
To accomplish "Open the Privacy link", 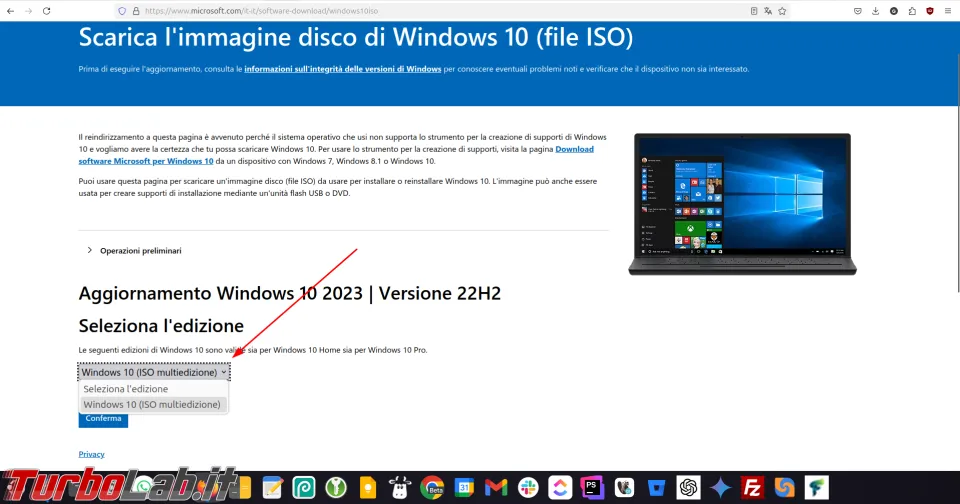I will (x=91, y=454).
